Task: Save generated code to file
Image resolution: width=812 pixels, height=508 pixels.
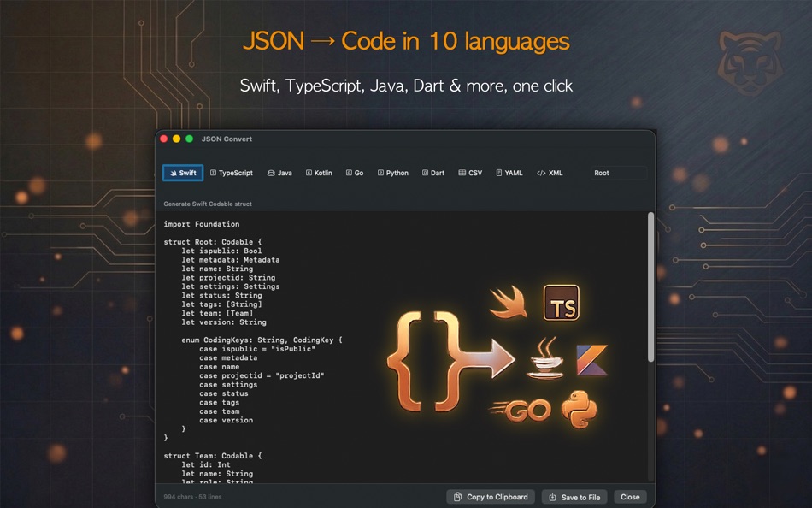Action: pyautogui.click(x=575, y=497)
